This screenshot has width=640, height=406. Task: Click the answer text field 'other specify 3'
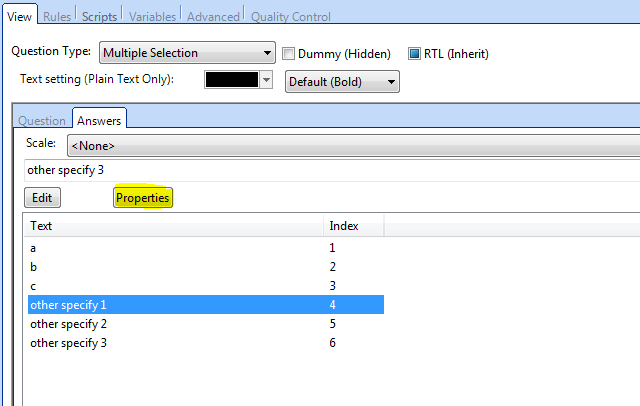tap(332, 170)
